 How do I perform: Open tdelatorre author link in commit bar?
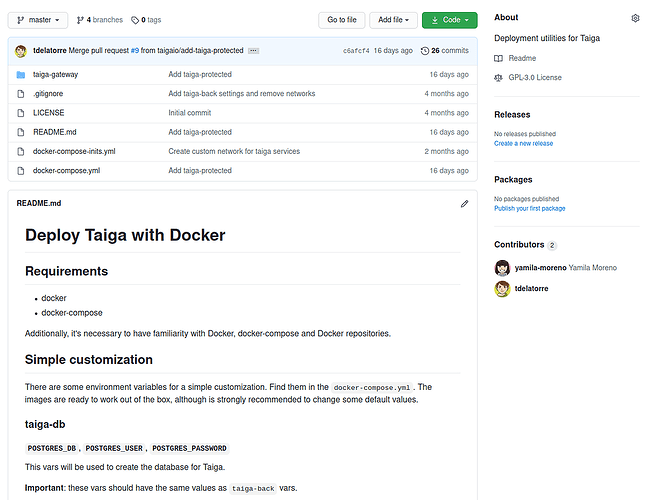coord(50,50)
